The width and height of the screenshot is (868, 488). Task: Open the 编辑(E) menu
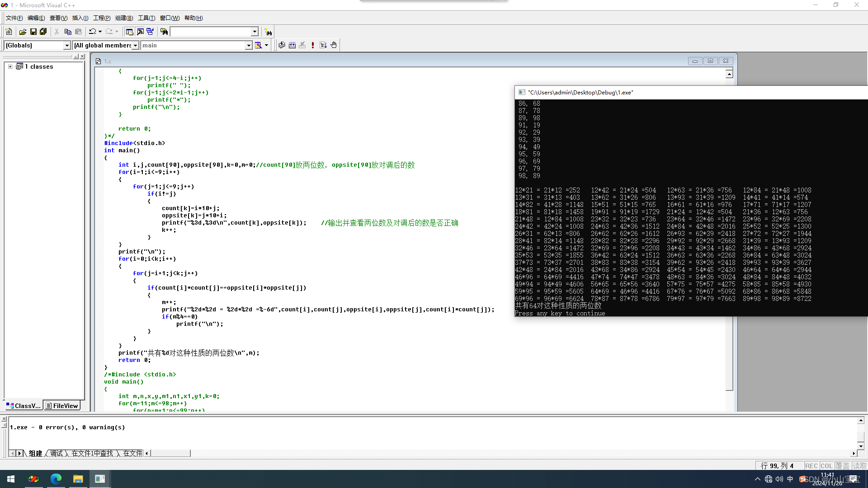[x=36, y=18]
